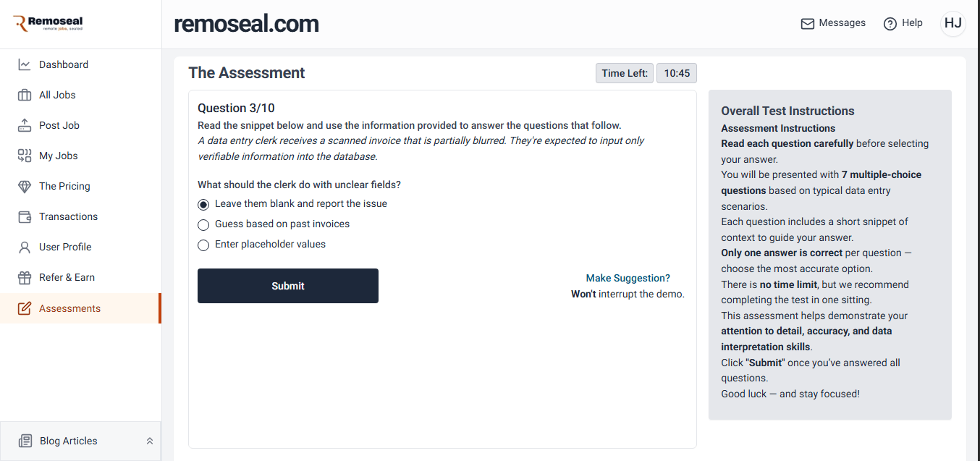Open the Assessments sidebar menu item
This screenshot has height=461, width=980.
point(69,308)
